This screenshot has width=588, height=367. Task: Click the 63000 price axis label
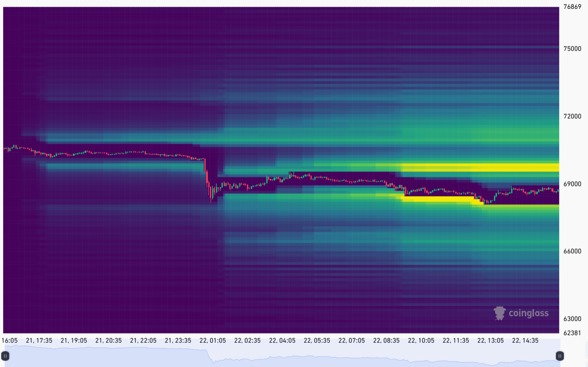572,319
